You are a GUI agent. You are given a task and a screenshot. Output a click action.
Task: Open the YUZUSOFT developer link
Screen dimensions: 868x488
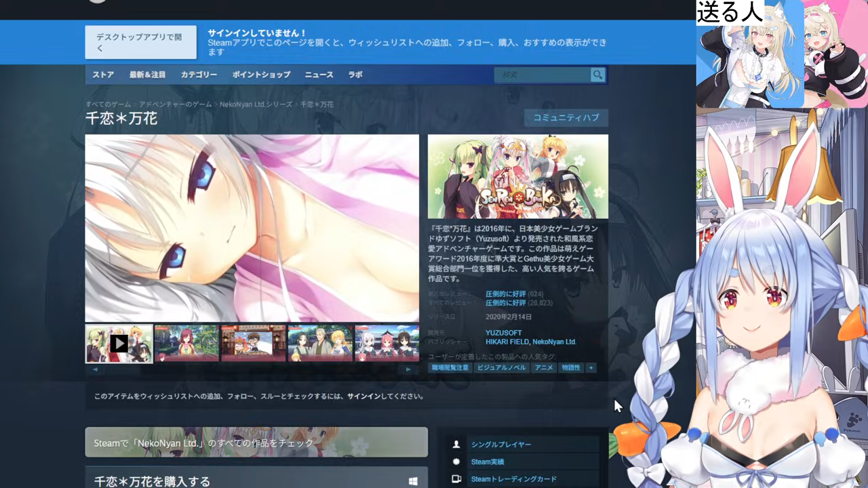(504, 333)
